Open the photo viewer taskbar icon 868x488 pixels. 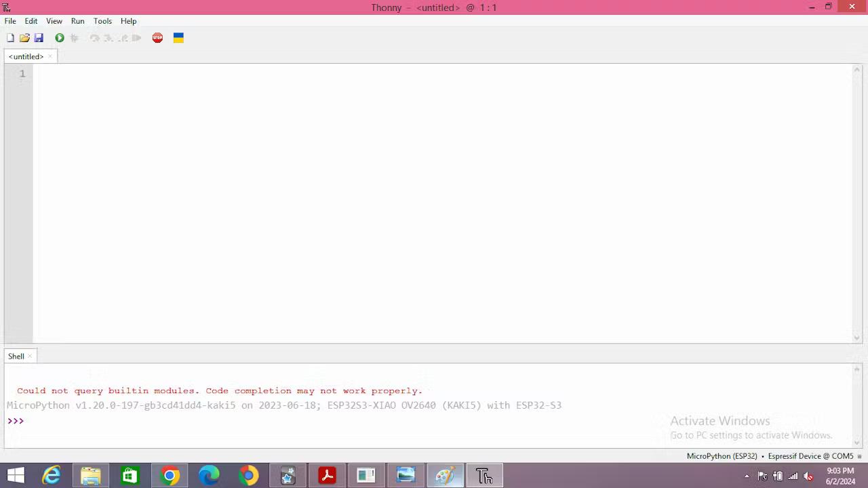click(x=406, y=476)
